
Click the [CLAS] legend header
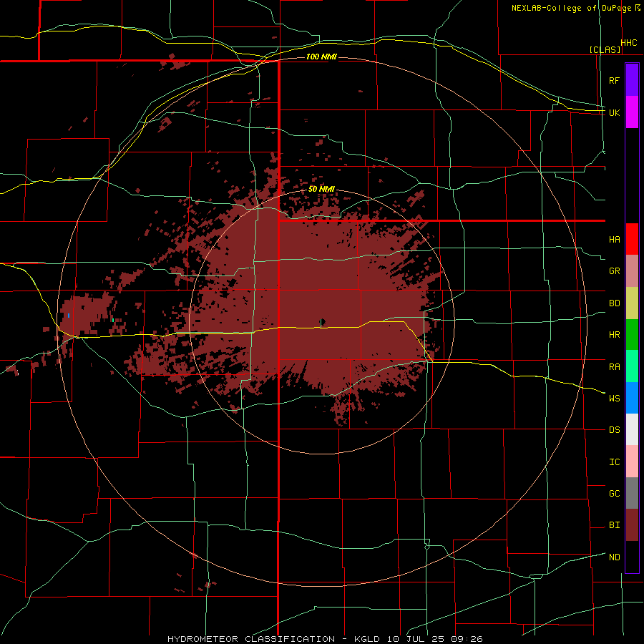point(605,49)
